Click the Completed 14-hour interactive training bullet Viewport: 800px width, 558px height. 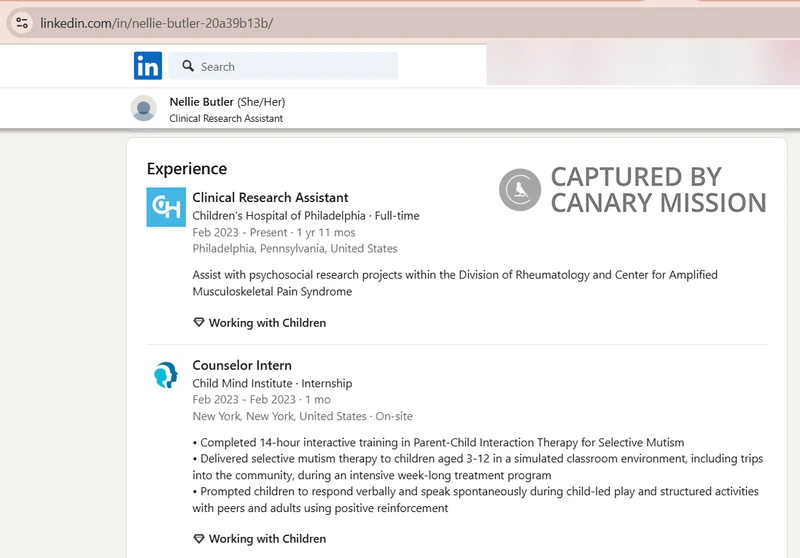[438, 442]
